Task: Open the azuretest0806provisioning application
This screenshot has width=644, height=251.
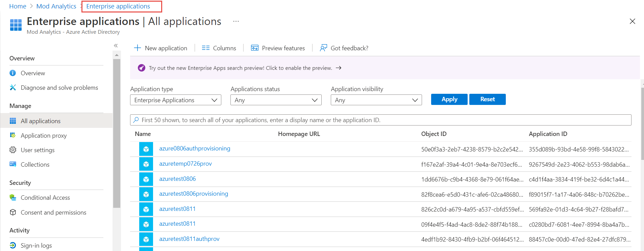Action: (194, 194)
